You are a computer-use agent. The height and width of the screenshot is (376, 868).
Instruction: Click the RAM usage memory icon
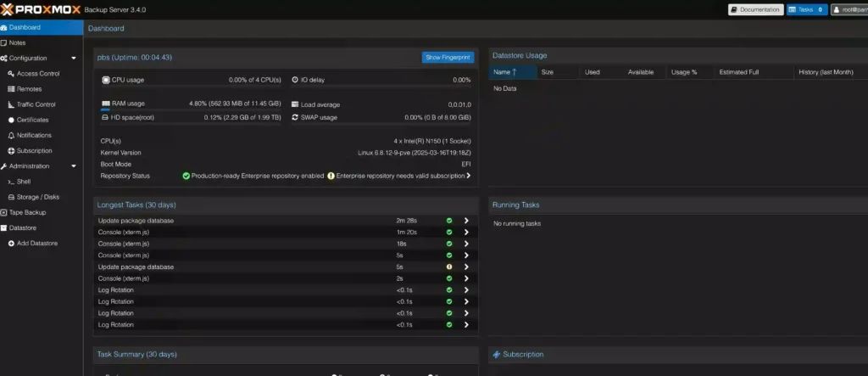pyautogui.click(x=106, y=104)
